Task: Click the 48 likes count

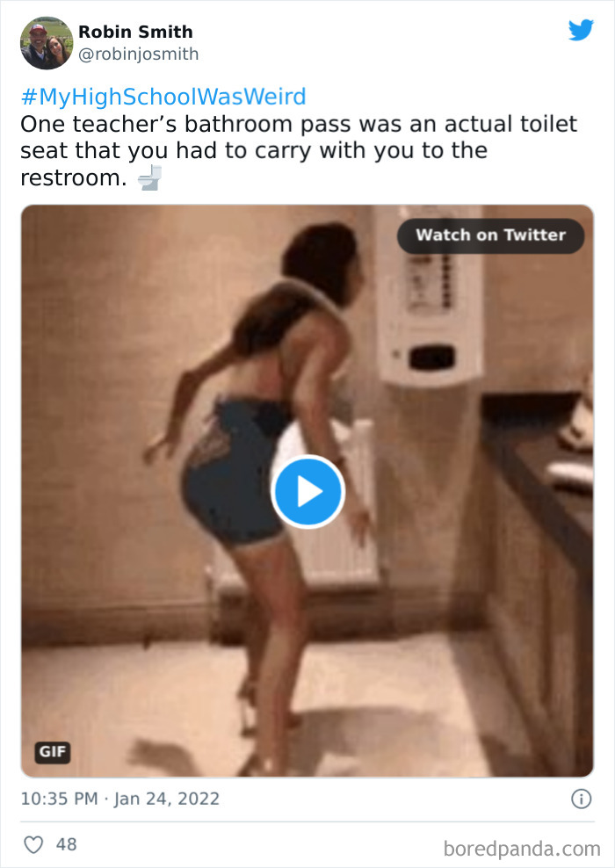Action: coord(67,844)
